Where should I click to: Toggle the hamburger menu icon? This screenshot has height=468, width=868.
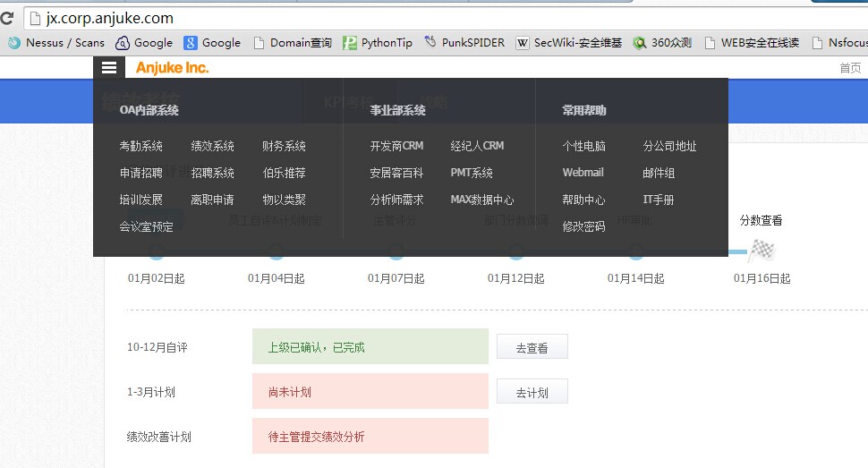[x=109, y=68]
